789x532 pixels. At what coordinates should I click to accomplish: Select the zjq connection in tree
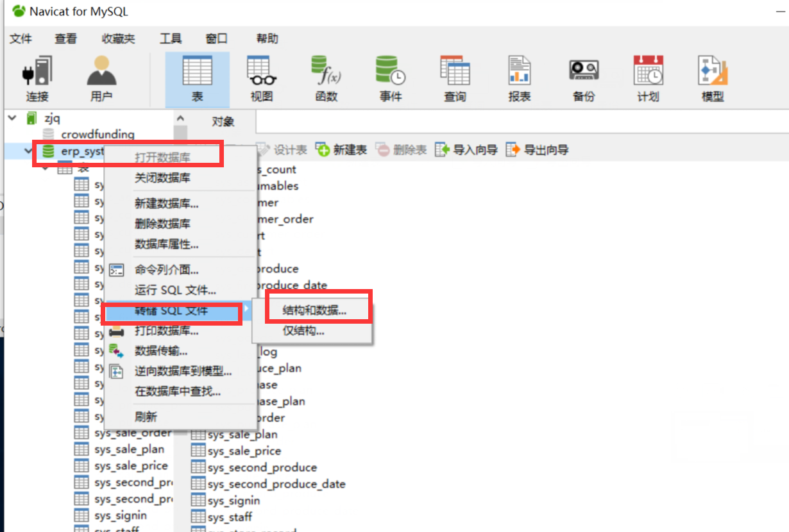(x=53, y=118)
